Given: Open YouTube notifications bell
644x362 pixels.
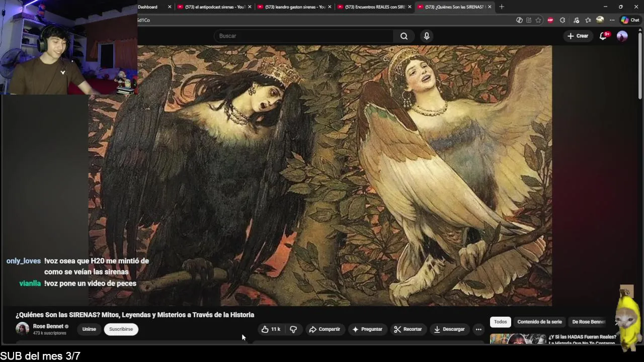Looking at the screenshot, I should 603,36.
